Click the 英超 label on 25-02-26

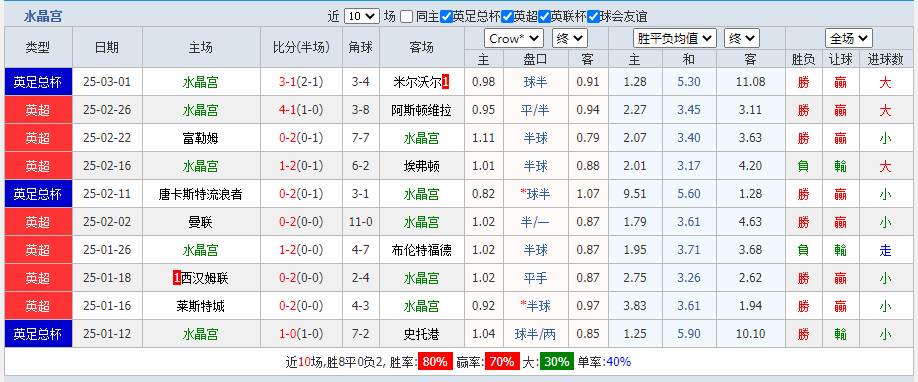click(x=38, y=110)
